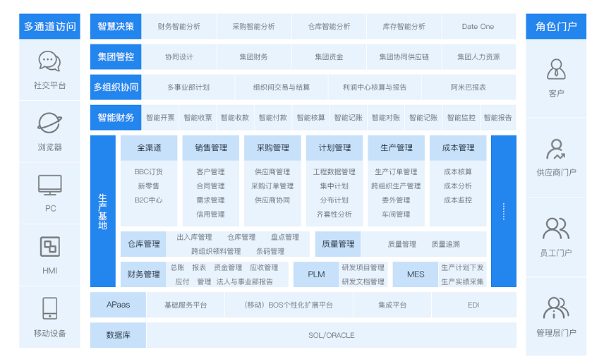The width and height of the screenshot is (604, 364).
Task: Select the 多组织协同 blue header
Action: [x=116, y=87]
